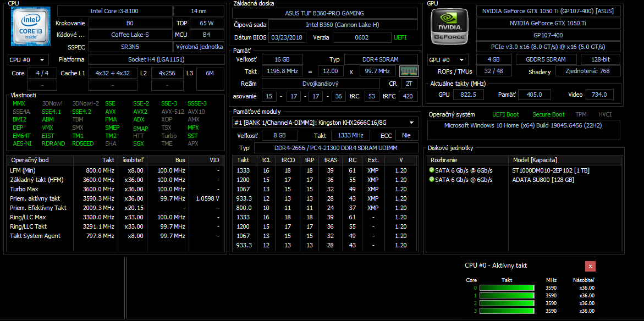
Task: Click the ASUS TUF B360-PRO GAMING field
Action: [325, 13]
